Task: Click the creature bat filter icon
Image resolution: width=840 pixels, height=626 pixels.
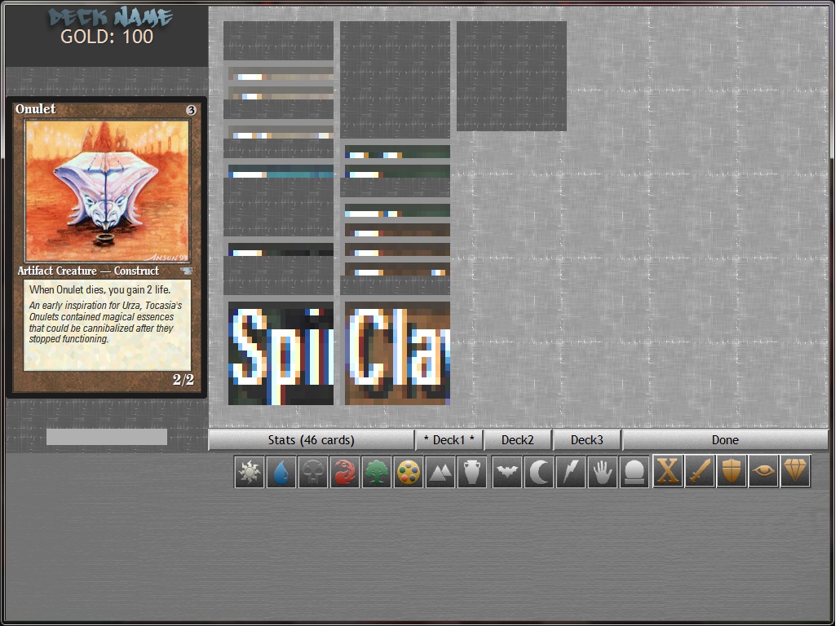Action: pos(506,472)
